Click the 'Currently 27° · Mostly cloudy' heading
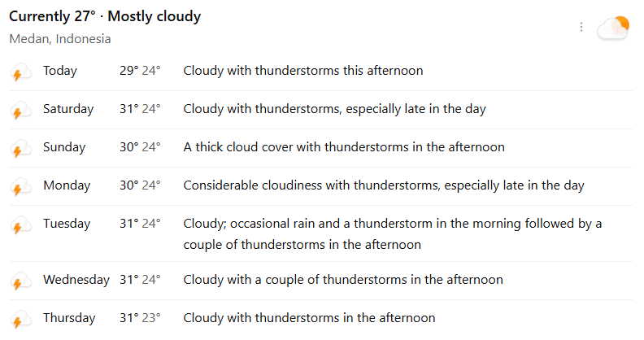This screenshot has width=644, height=340. pos(105,17)
